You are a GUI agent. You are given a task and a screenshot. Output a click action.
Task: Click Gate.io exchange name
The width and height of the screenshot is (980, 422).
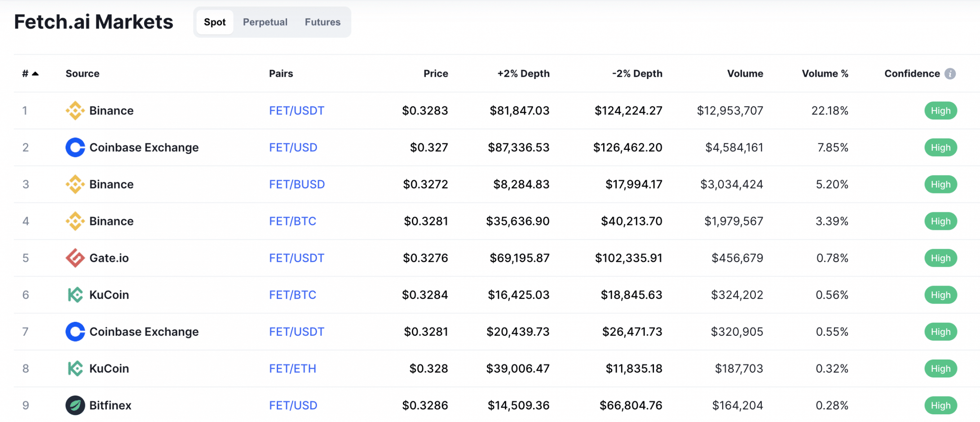tap(109, 258)
